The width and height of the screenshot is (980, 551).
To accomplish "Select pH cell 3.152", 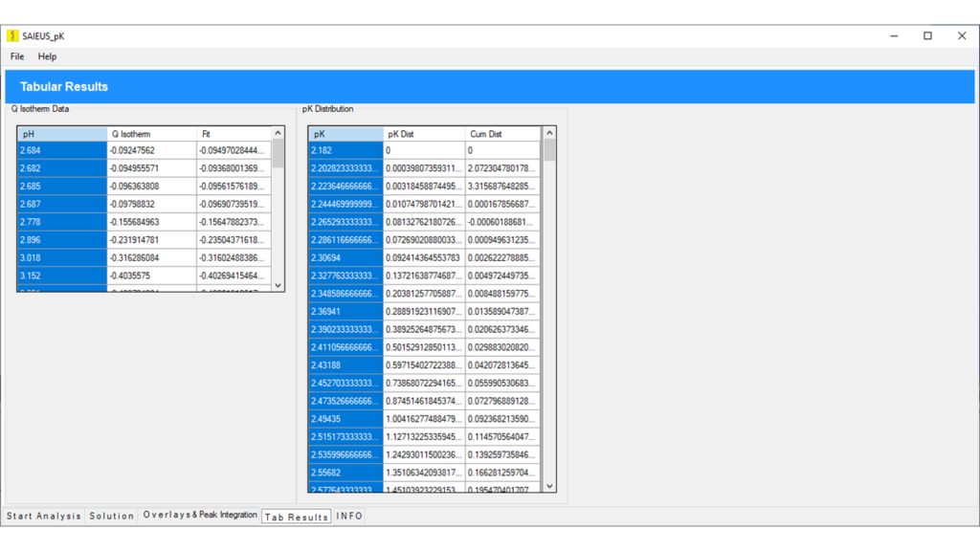I will [62, 275].
